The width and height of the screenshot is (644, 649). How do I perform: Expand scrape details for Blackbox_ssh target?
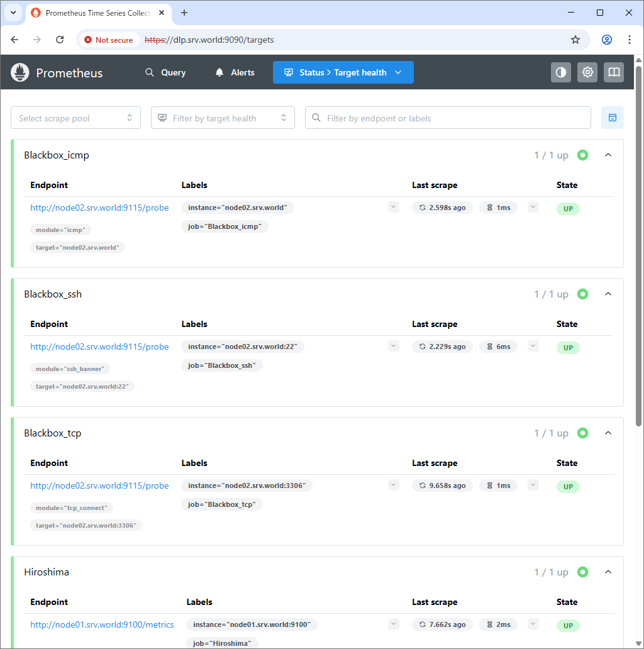coord(533,346)
